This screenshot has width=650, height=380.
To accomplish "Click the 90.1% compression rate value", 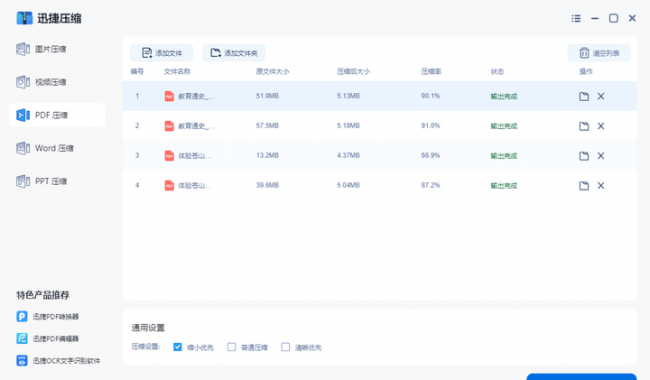I will [430, 96].
